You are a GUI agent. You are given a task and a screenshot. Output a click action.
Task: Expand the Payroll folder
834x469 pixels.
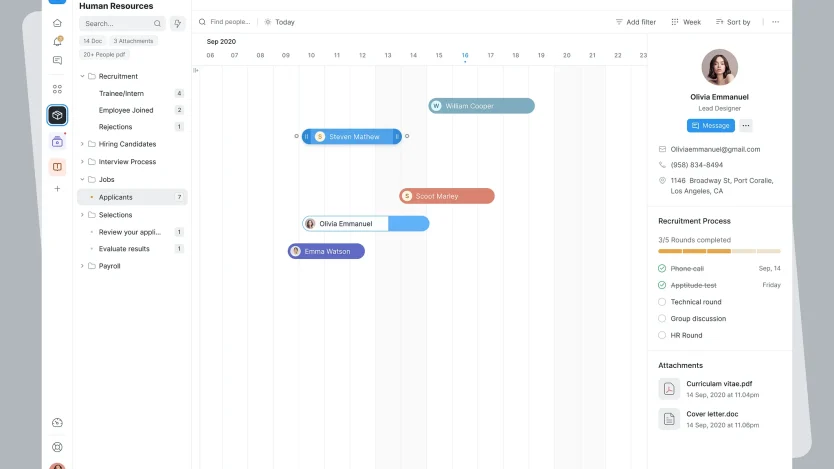82,266
